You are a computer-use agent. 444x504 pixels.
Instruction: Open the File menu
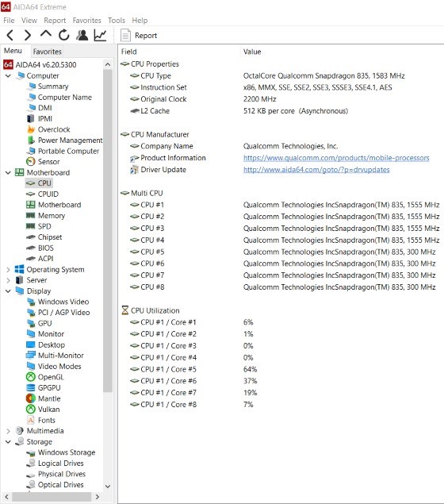pos(9,21)
